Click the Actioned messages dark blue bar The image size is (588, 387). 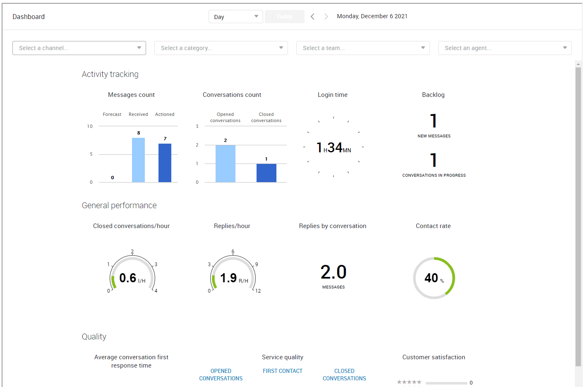click(165, 163)
